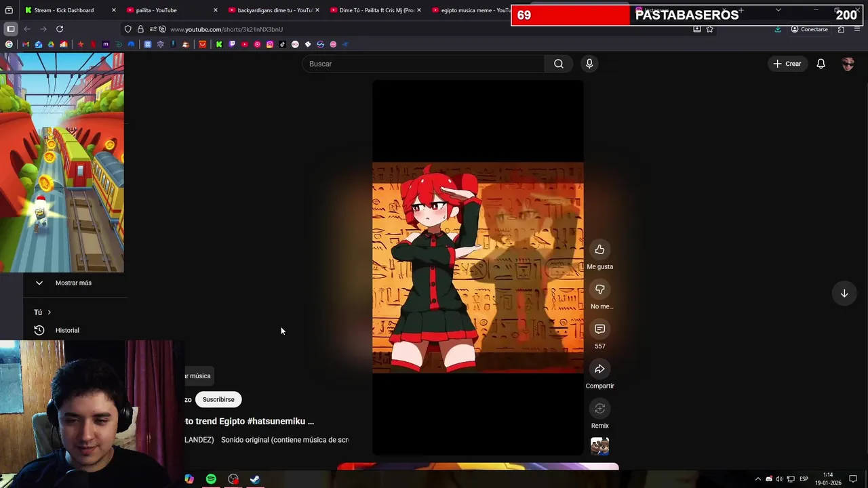Switch the ESP keyboard language
Image resolution: width=868 pixels, height=488 pixels.
coord(804,479)
